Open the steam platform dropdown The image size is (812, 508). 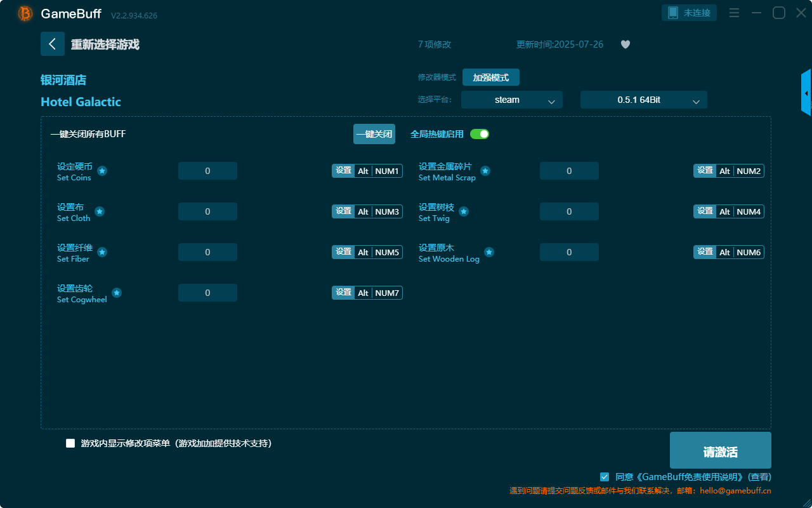click(511, 100)
